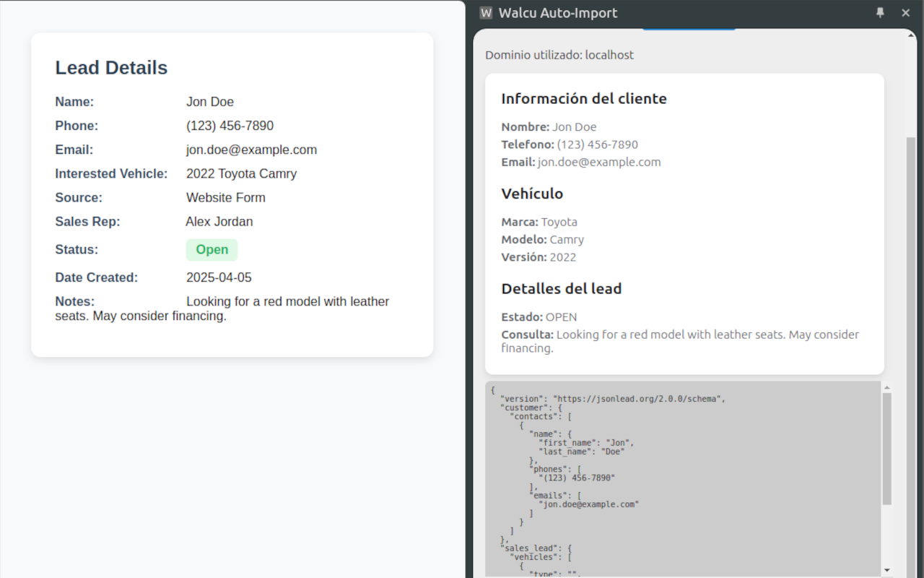Image resolution: width=924 pixels, height=578 pixels.
Task: Click the "Dominio utilizado: localhost" text
Action: coord(559,56)
